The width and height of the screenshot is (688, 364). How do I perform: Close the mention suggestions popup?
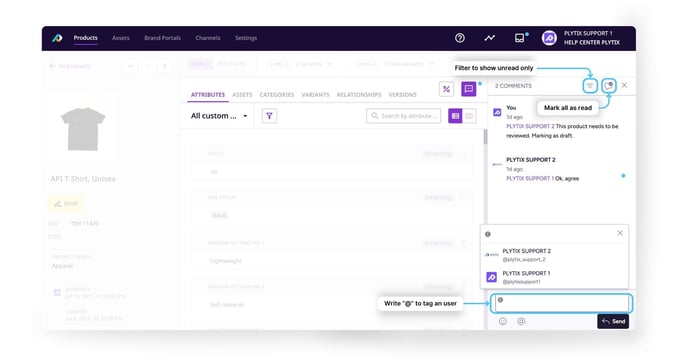[x=620, y=233]
